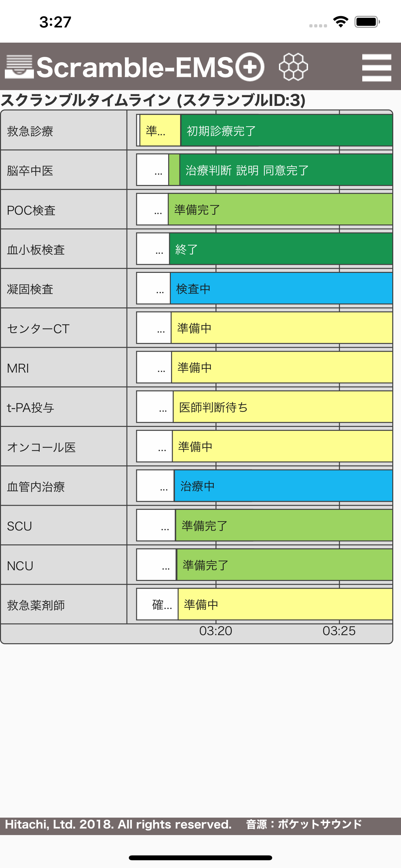401x868 pixels.
Task: Tap the 終了 bar in 血小板検査 row
Action: (281, 249)
